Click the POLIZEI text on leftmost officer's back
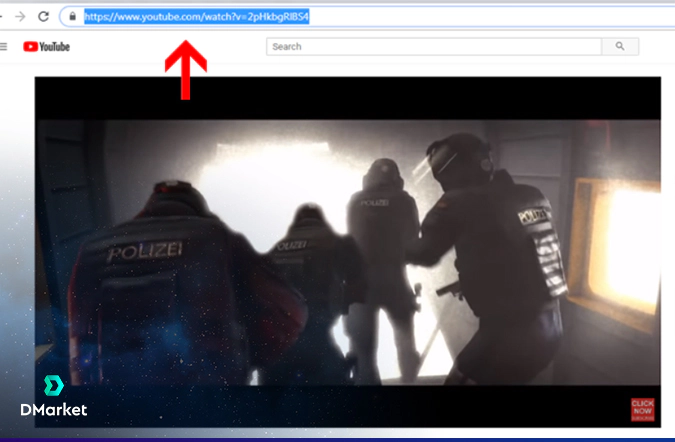The height and width of the screenshot is (442, 675). (145, 253)
